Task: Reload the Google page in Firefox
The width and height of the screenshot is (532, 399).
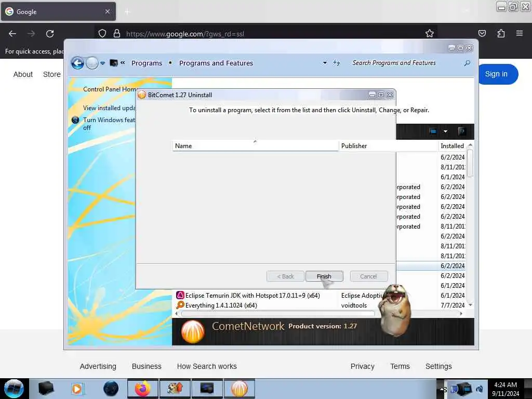Action: pos(50,34)
